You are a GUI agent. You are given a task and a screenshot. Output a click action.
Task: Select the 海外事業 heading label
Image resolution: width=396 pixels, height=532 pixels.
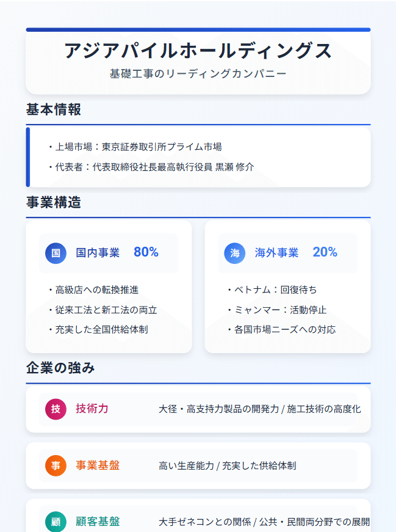tap(276, 253)
